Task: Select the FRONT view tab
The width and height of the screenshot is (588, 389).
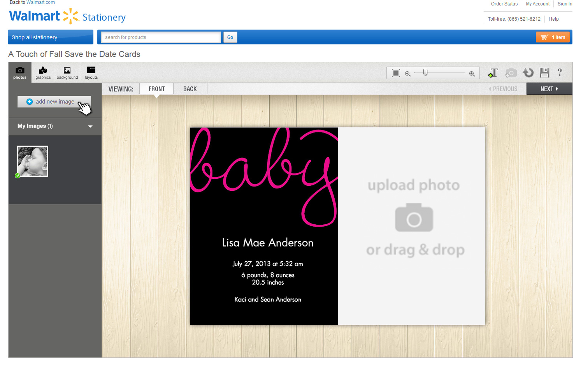Action: [x=156, y=89]
